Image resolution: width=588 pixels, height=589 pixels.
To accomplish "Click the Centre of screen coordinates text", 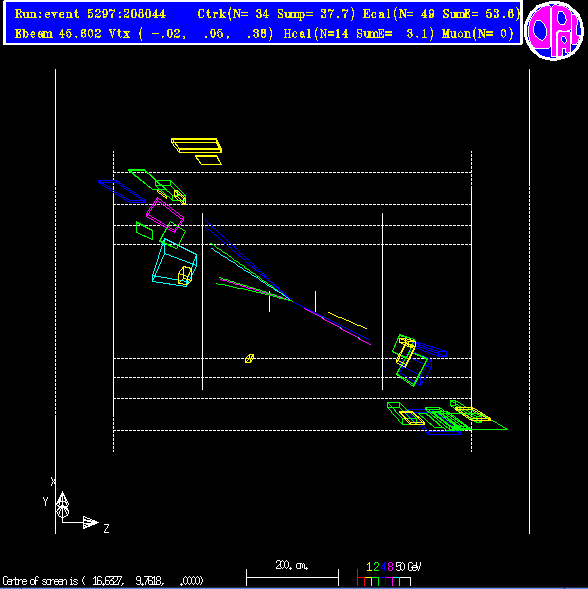I will 103,581.
